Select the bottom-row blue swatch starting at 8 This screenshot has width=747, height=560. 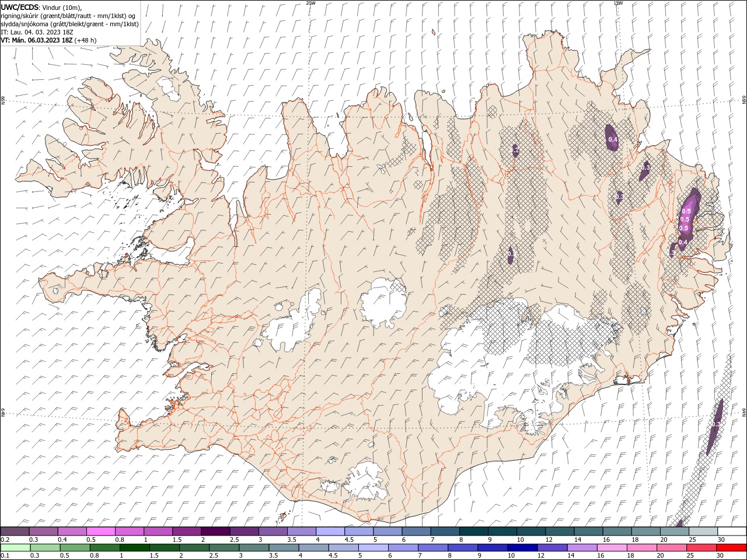(x=463, y=548)
